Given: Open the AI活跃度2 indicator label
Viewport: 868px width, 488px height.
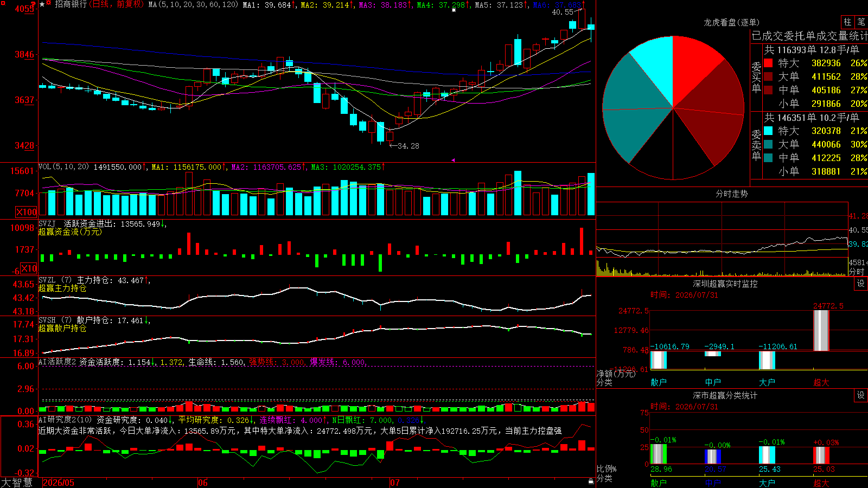Looking at the screenshot, I should pyautogui.click(x=58, y=362).
